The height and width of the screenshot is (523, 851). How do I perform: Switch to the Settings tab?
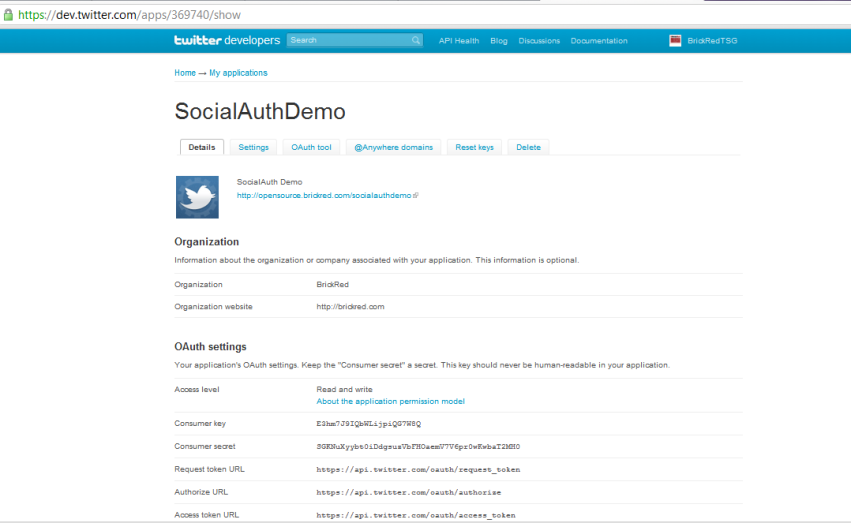coord(253,147)
